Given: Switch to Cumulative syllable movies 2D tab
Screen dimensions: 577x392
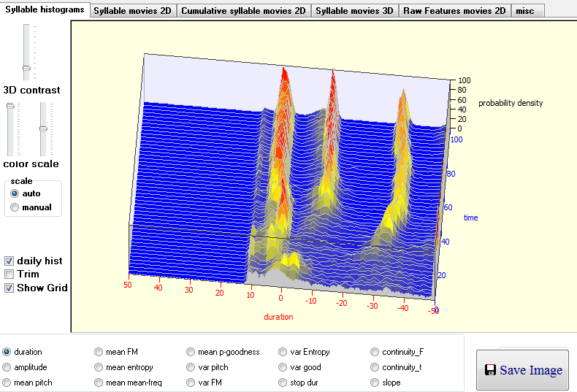Looking at the screenshot, I should click(243, 11).
